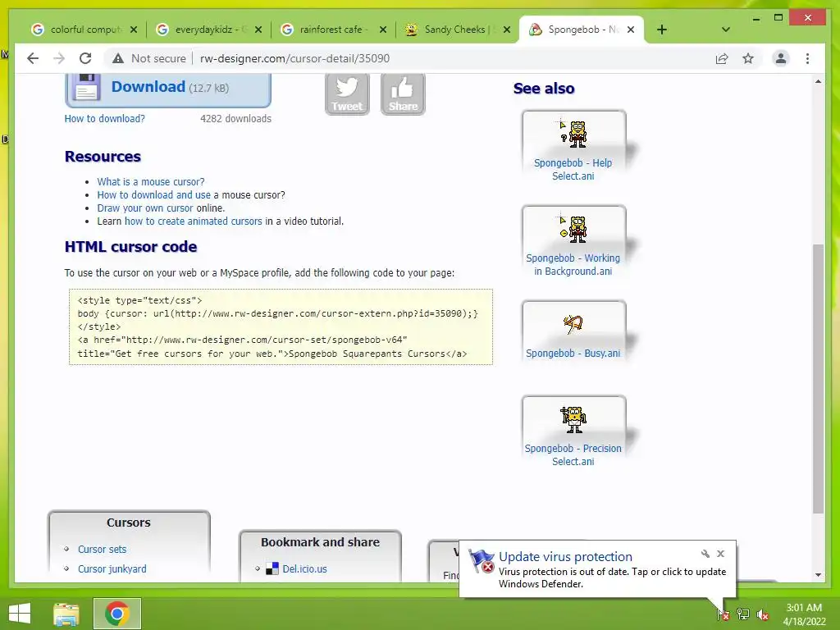Open File Explorer from the taskbar
Image resolution: width=840 pixels, height=630 pixels.
66,614
